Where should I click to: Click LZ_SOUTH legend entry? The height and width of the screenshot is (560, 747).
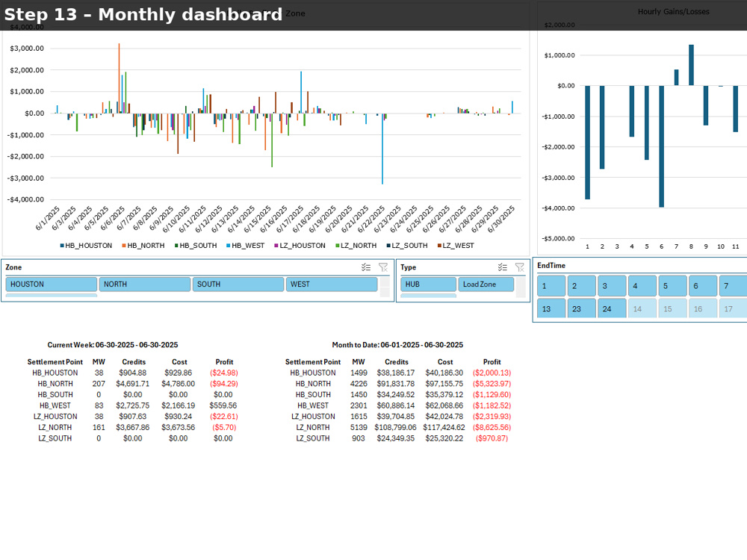click(x=407, y=246)
